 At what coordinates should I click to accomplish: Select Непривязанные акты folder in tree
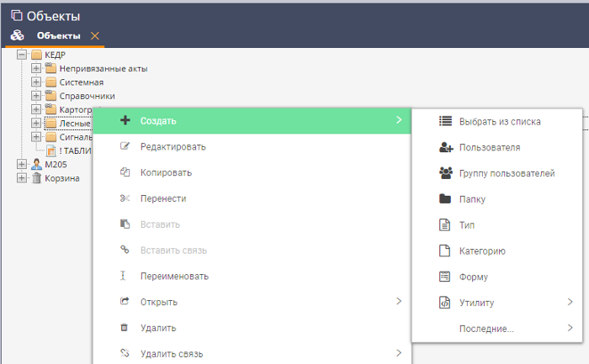pyautogui.click(x=103, y=68)
